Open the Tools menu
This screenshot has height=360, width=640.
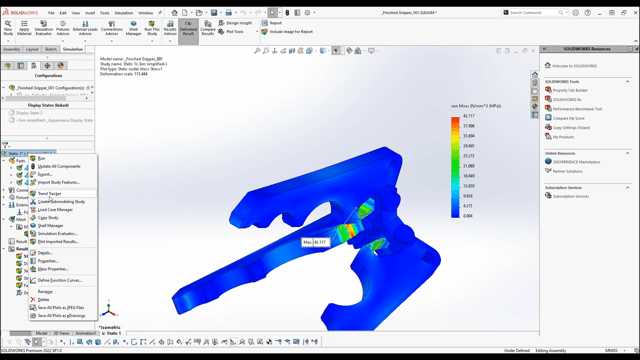105,13
